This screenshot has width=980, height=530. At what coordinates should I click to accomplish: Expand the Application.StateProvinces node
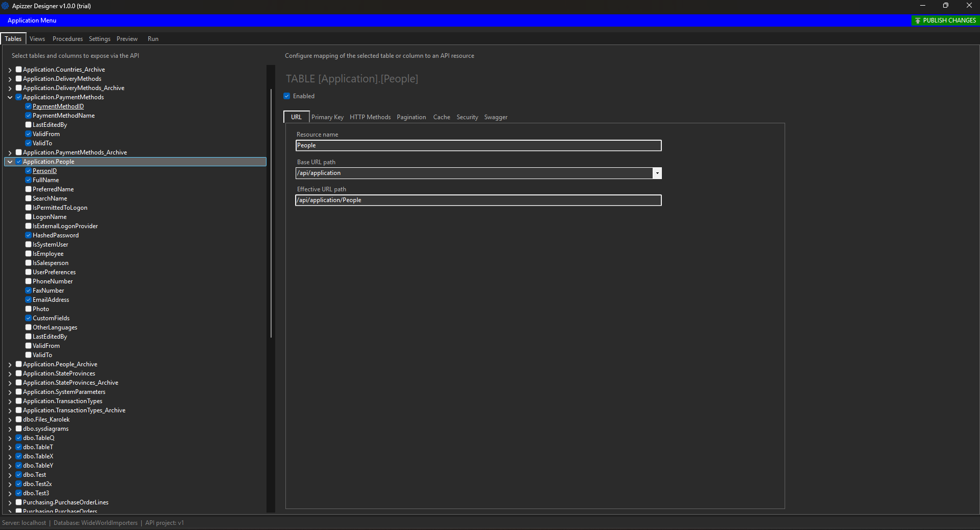(10, 373)
